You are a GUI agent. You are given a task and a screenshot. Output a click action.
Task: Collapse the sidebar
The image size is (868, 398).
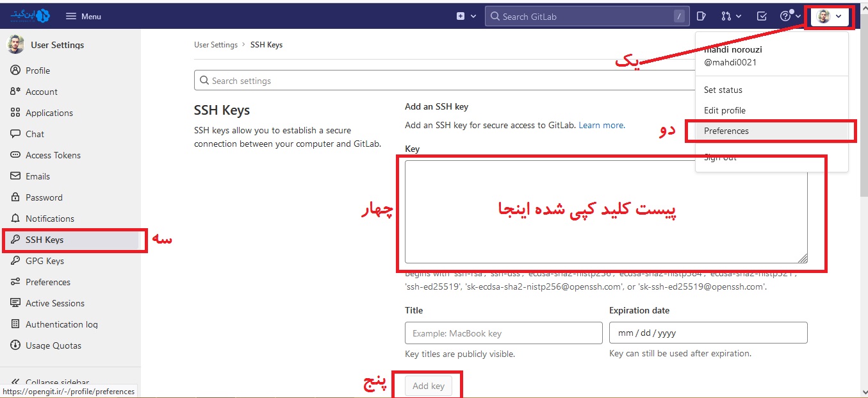[x=57, y=382]
